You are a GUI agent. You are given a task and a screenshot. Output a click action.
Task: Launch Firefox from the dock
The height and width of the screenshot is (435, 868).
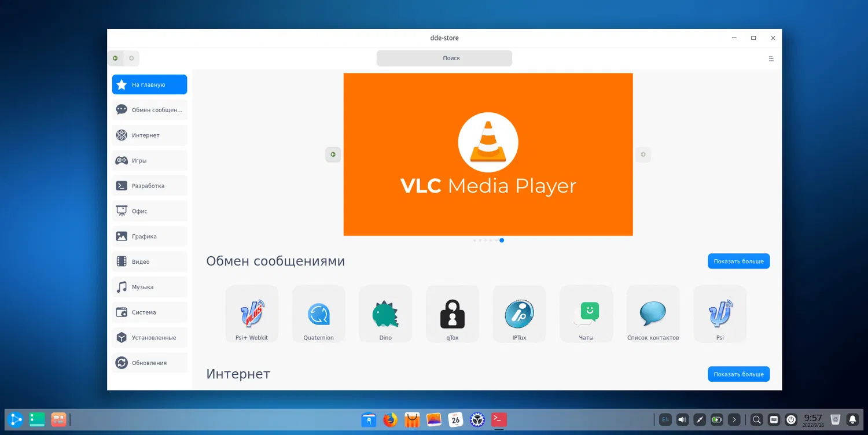(x=391, y=419)
